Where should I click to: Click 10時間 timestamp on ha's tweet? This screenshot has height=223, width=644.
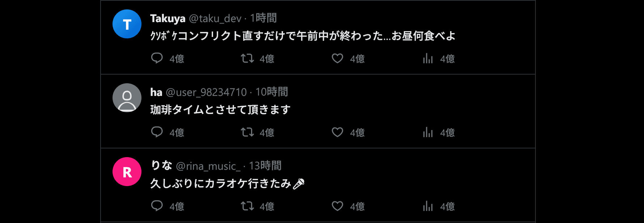coord(271,92)
